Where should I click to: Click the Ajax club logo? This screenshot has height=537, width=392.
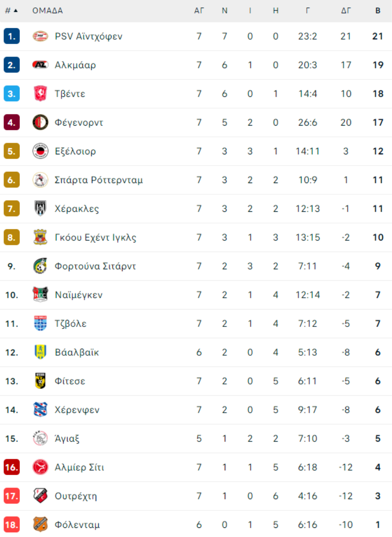[x=41, y=438]
